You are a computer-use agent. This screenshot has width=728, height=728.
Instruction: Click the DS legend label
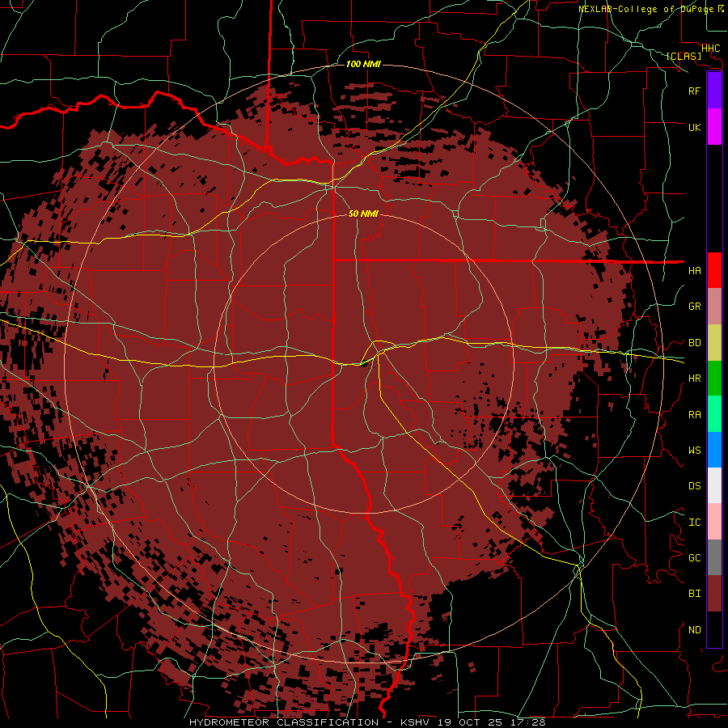(x=694, y=485)
